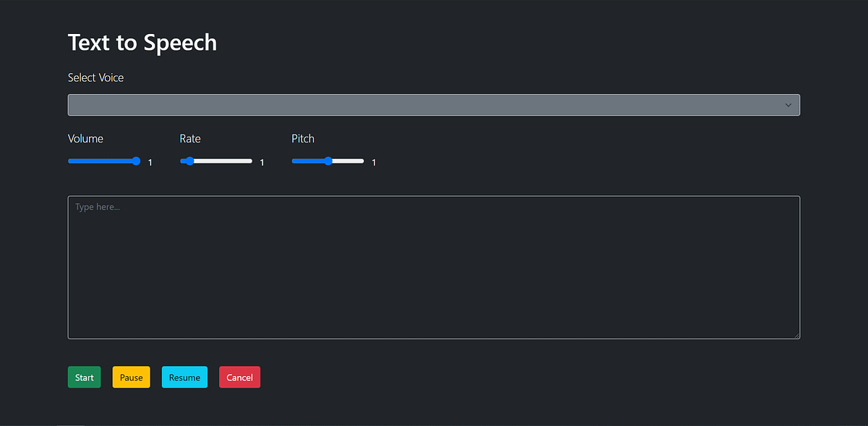Click the Text to Speech heading
The height and width of the screenshot is (426, 868).
[142, 42]
